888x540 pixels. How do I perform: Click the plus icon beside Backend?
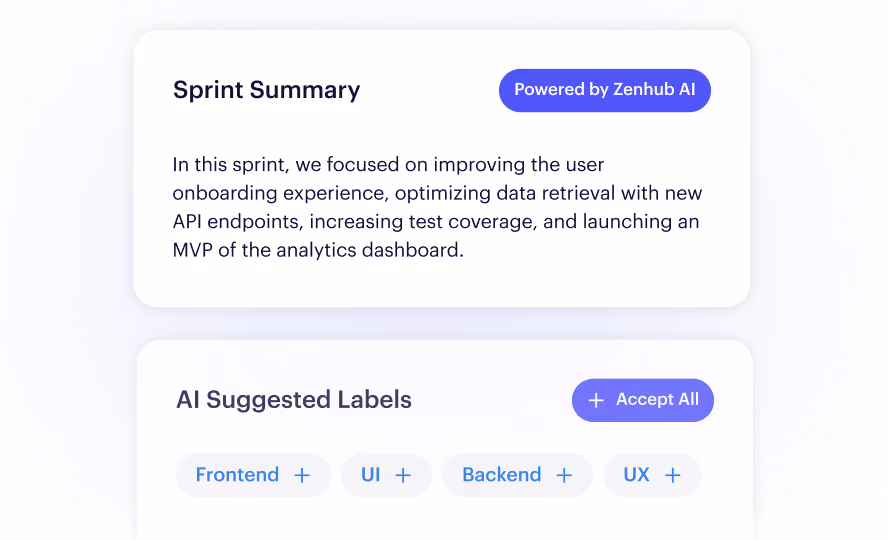coord(563,475)
